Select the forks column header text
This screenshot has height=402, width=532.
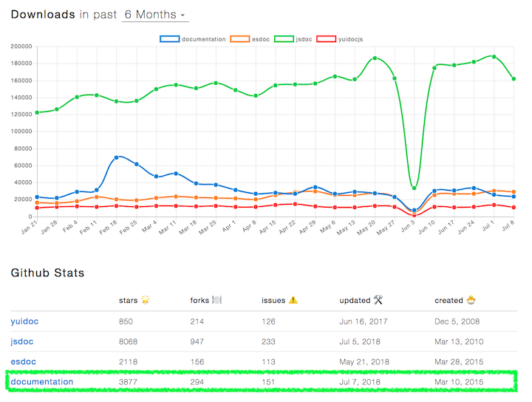point(199,301)
